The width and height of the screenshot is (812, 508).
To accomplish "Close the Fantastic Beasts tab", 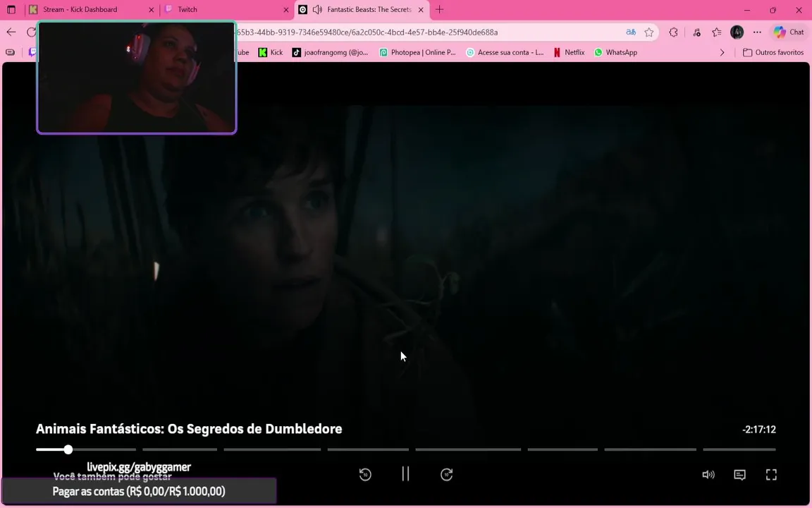I will pos(421,9).
